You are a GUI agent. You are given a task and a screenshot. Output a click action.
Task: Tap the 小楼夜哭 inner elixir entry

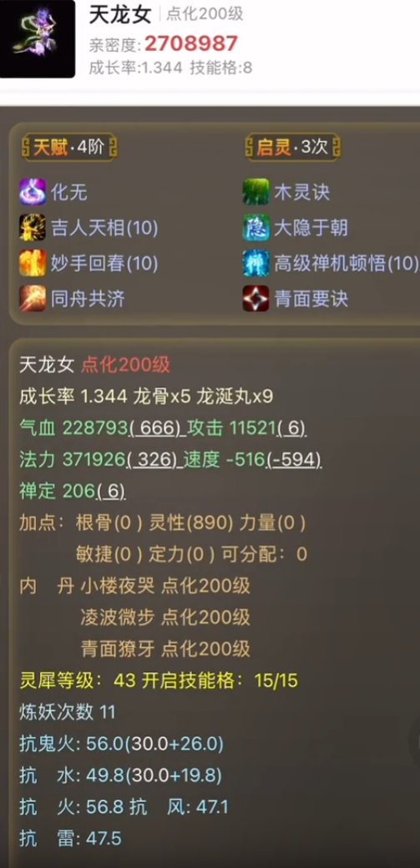click(165, 586)
